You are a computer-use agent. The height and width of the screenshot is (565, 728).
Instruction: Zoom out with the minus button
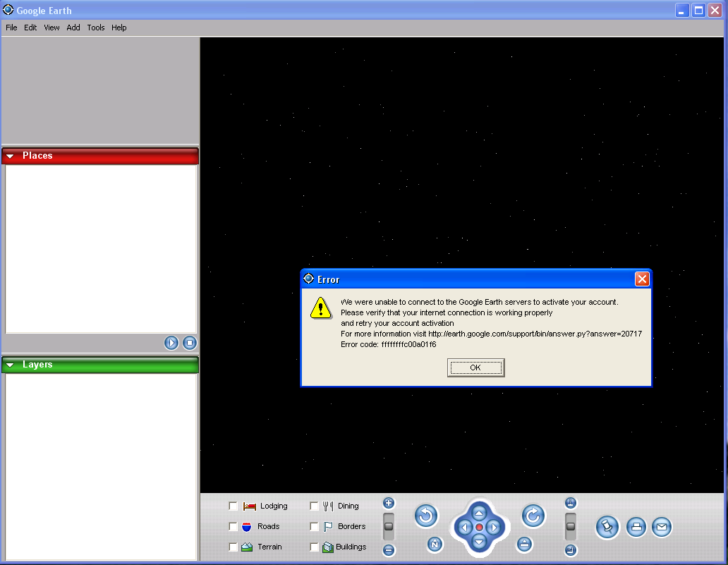coord(389,550)
